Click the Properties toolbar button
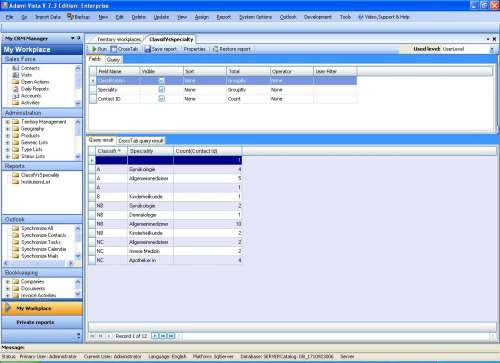 pos(195,49)
